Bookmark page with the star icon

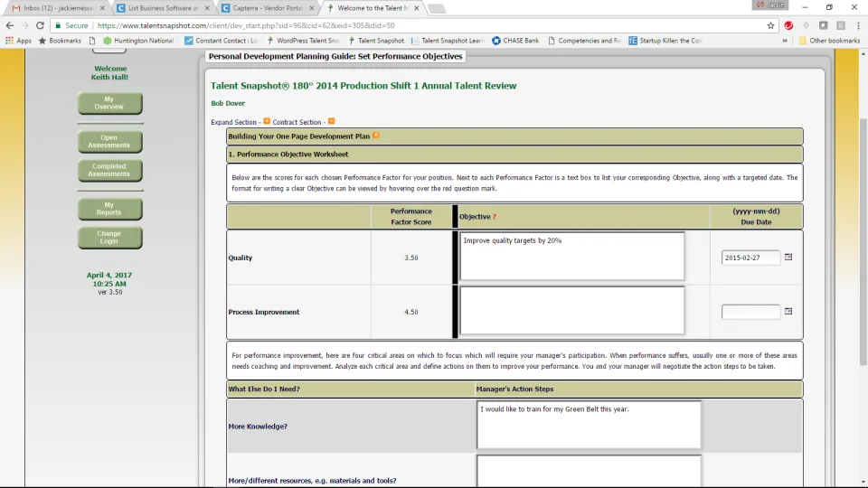click(x=770, y=25)
